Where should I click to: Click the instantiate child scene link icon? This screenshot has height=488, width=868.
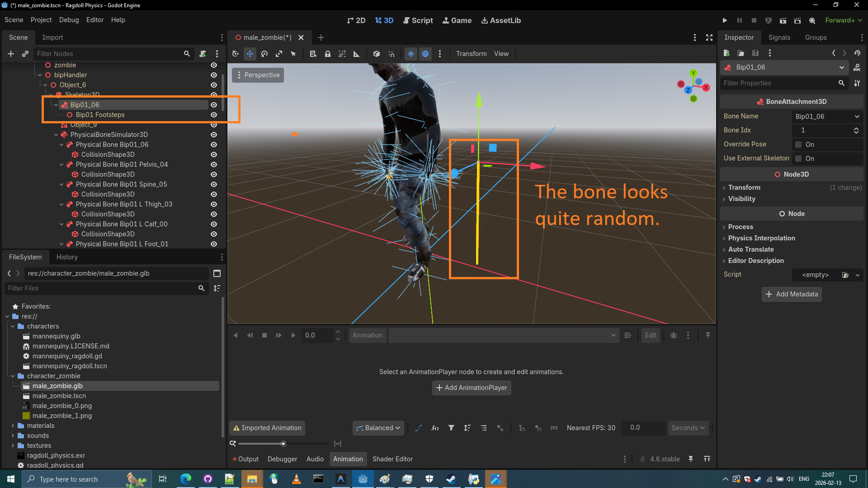25,54
